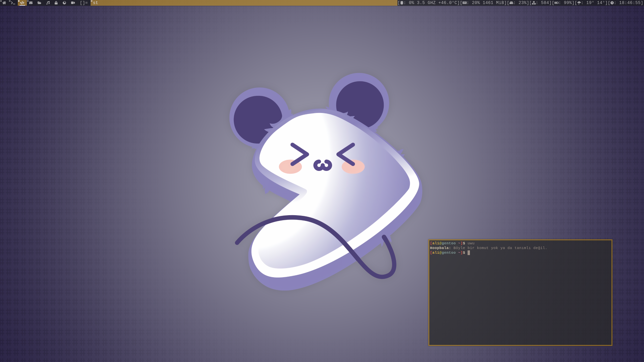Screen dimensions: 644x362
Task: Switch to the video camera tag
Action: (x=73, y=3)
